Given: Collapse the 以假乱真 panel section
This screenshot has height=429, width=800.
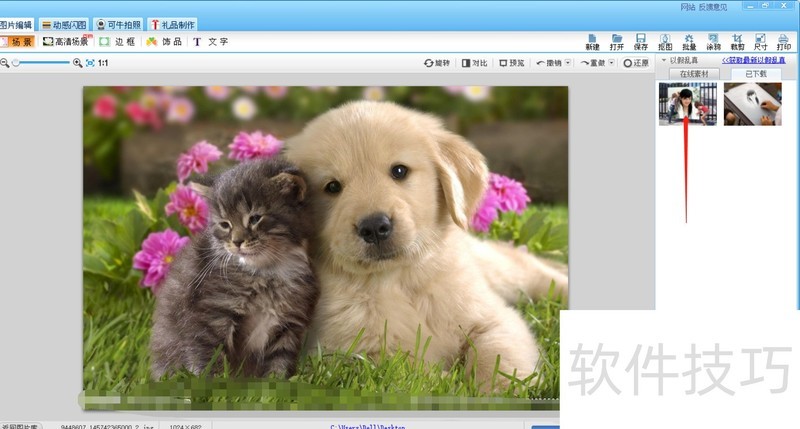Looking at the screenshot, I should tap(664, 60).
